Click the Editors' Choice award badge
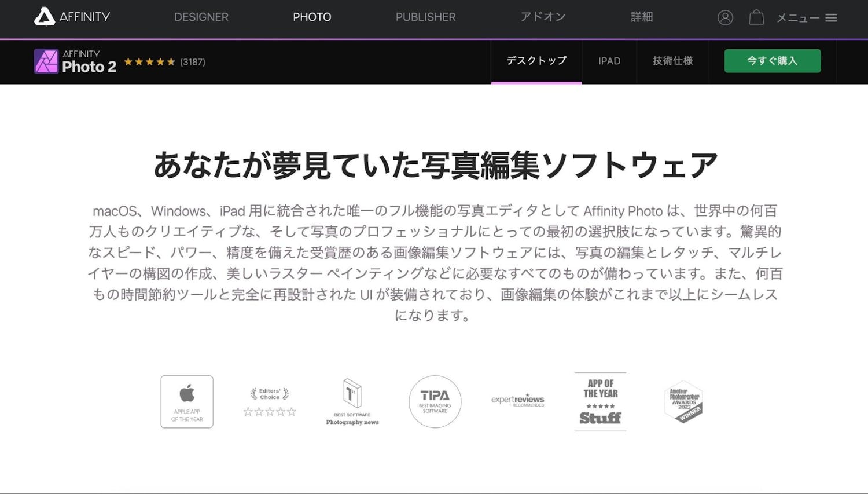 coord(270,402)
